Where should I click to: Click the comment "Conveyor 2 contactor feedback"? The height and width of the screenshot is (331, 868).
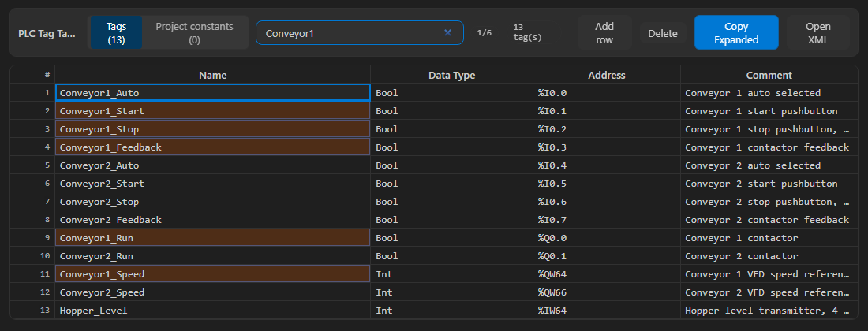[x=769, y=219]
